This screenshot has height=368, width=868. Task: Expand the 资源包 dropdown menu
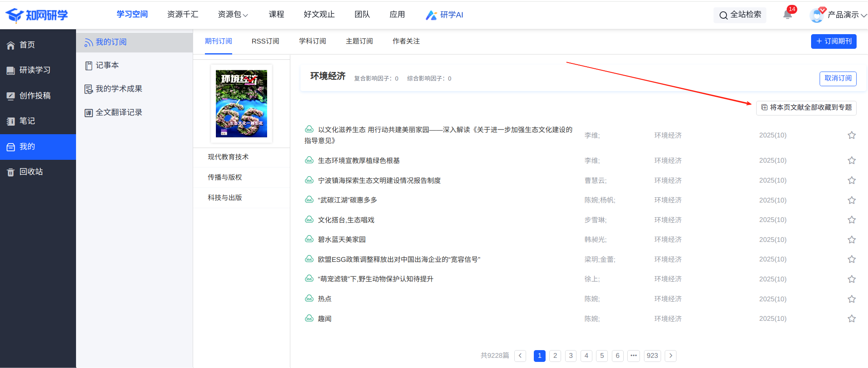[x=233, y=15]
